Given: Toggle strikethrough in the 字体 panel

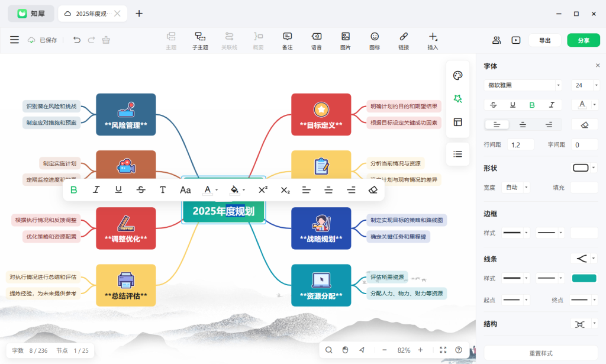Looking at the screenshot, I should (494, 105).
